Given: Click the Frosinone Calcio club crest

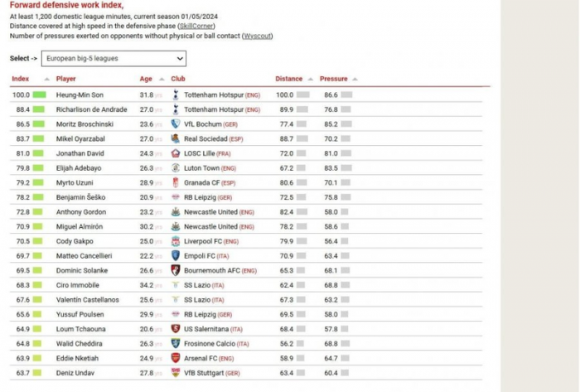Looking at the screenshot, I should (176, 343).
